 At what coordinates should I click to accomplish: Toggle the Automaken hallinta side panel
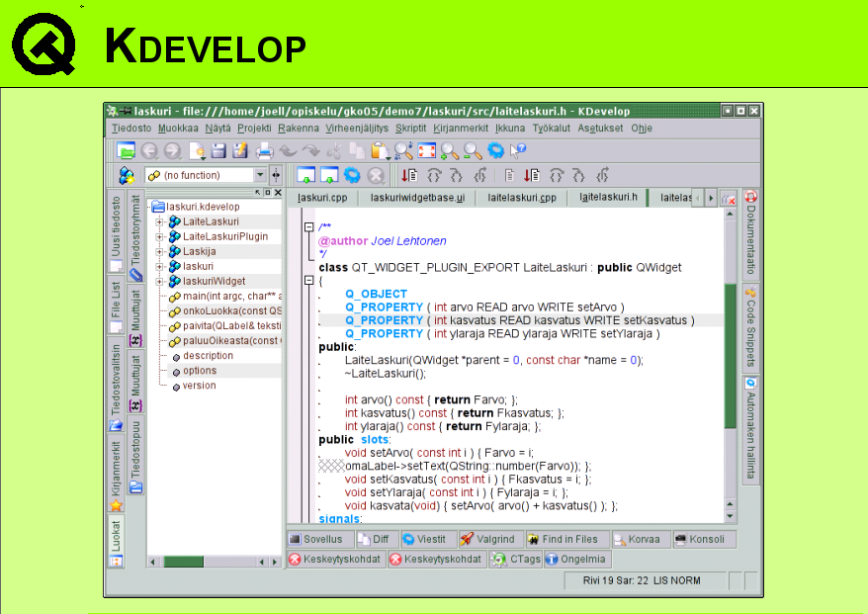pyautogui.click(x=750, y=429)
